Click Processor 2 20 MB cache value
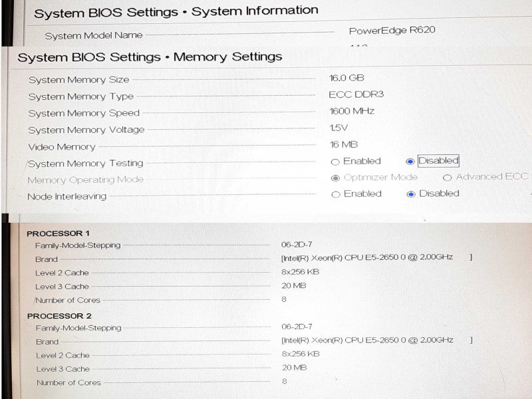The image size is (532, 399). click(x=295, y=368)
